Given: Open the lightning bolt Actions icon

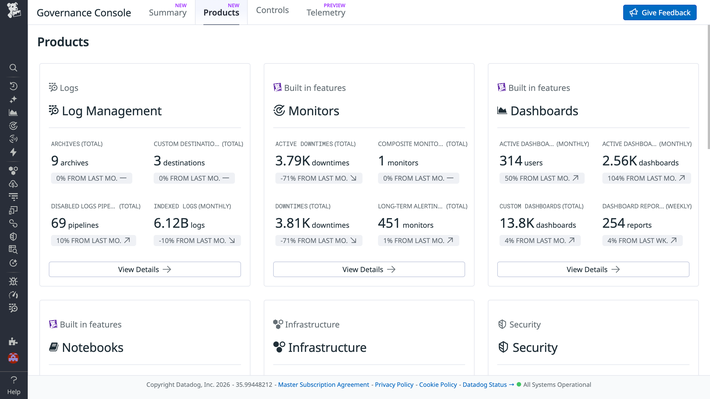Looking at the screenshot, I should [13, 152].
